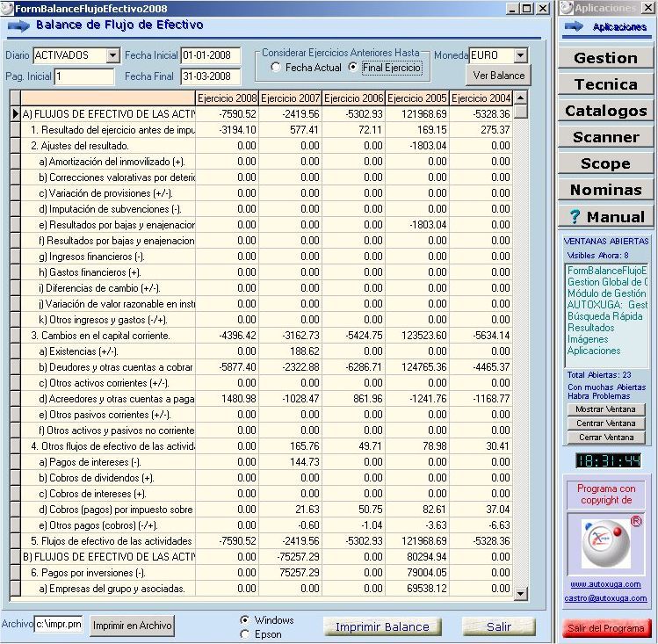Select the Final Ejercicio radio option
The image size is (658, 644).
[x=353, y=67]
